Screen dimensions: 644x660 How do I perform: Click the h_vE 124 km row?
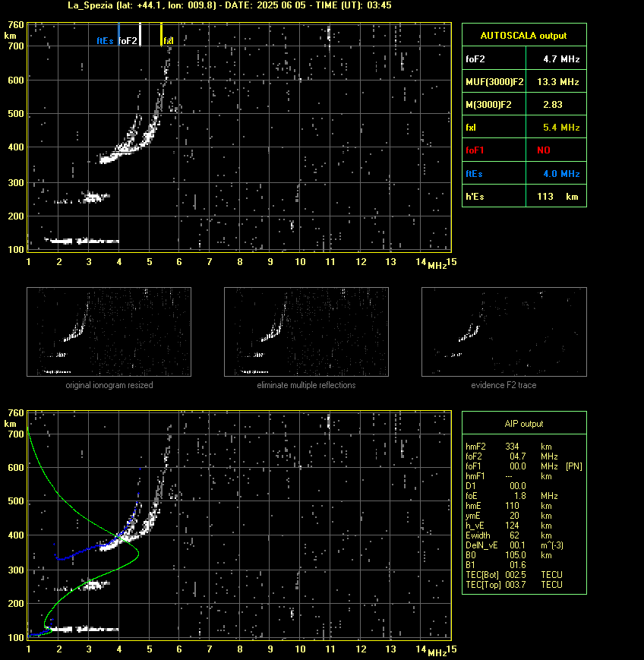coord(509,526)
